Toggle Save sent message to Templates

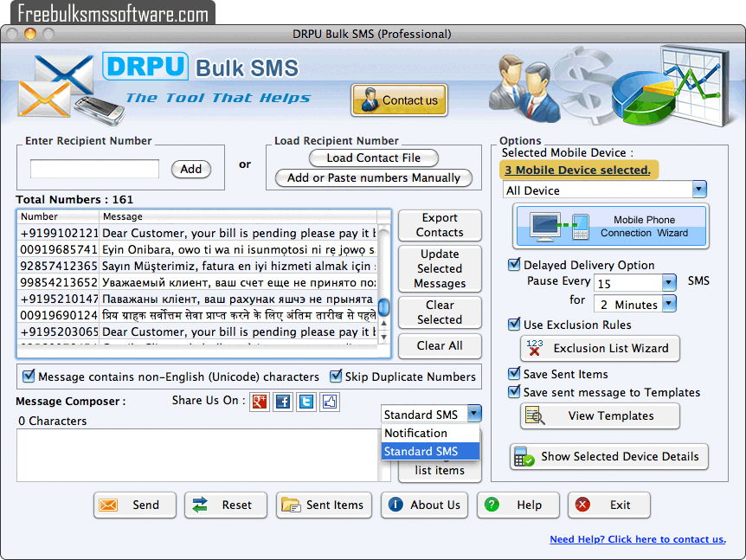[x=514, y=391]
